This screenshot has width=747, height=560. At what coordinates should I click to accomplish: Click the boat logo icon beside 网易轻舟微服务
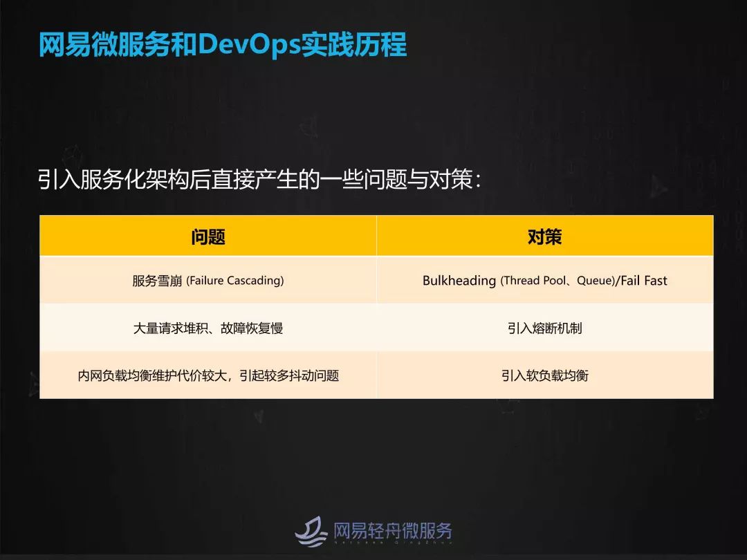click(311, 531)
